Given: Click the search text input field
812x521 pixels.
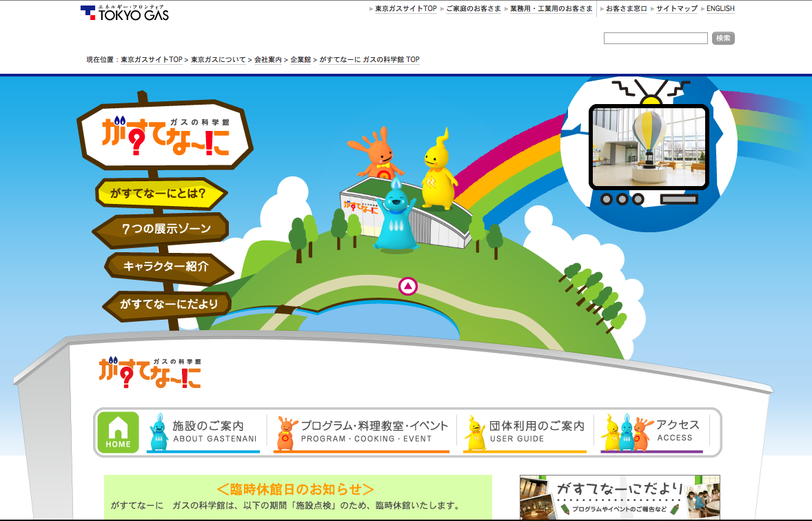Looking at the screenshot, I should click(x=656, y=39).
